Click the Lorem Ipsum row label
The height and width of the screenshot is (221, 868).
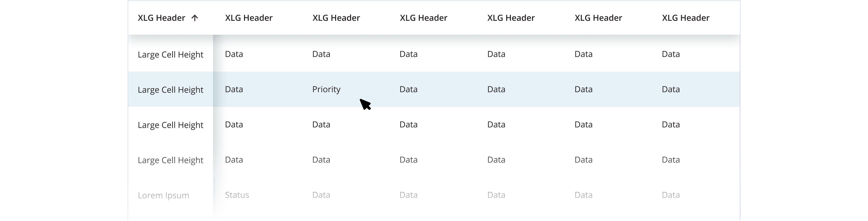click(163, 195)
